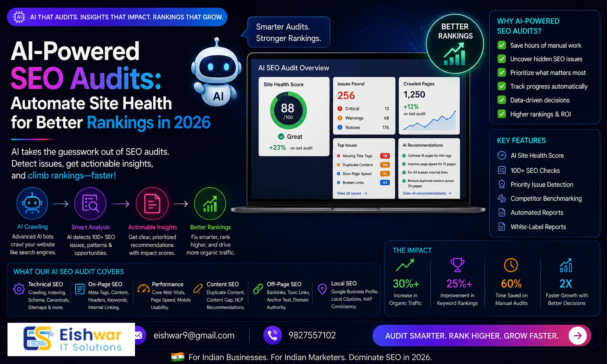Click the phone number 9827557102
The width and height of the screenshot is (607, 364).
[312, 335]
